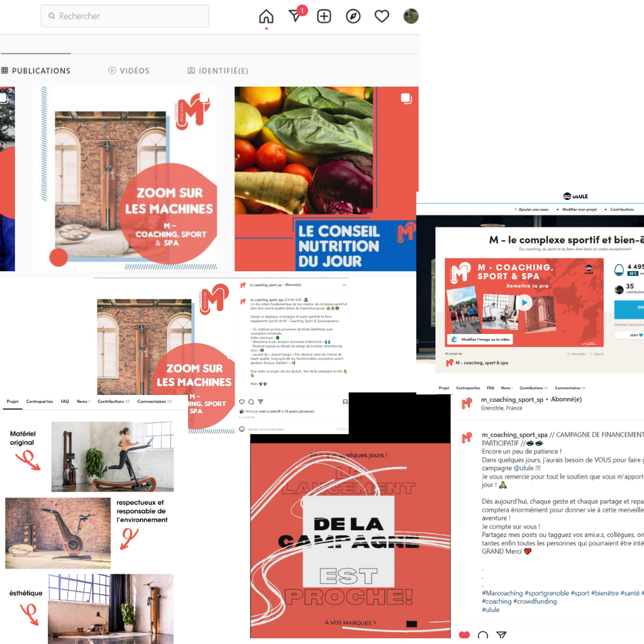Click the grid icon beside Publications

(x=4, y=70)
